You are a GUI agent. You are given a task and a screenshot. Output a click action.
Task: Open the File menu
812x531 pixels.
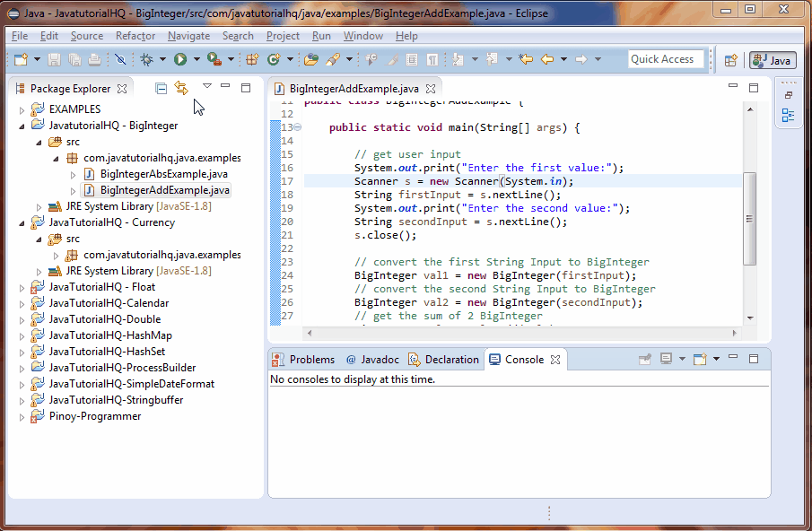click(x=20, y=36)
